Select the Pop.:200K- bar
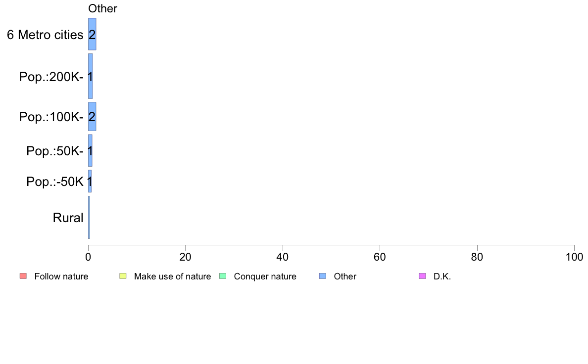The width and height of the screenshot is (588, 364). [x=91, y=76]
